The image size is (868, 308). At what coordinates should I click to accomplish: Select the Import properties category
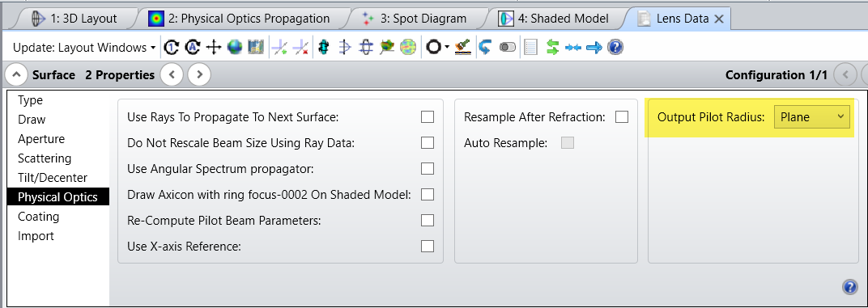tap(58, 235)
